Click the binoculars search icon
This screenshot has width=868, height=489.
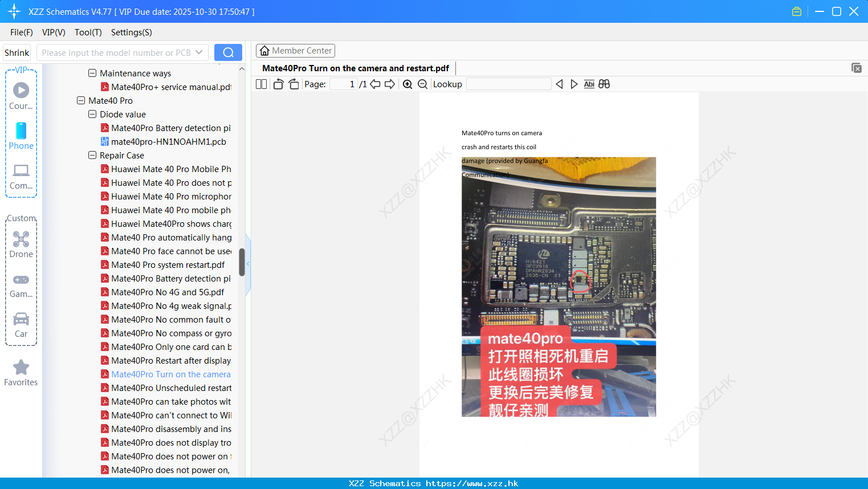click(604, 84)
